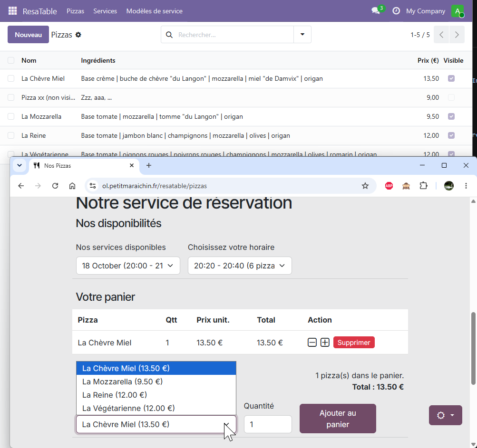Click the gear icon next to Pizzas title
Viewport: 477px width, 448px height.
[x=78, y=35]
